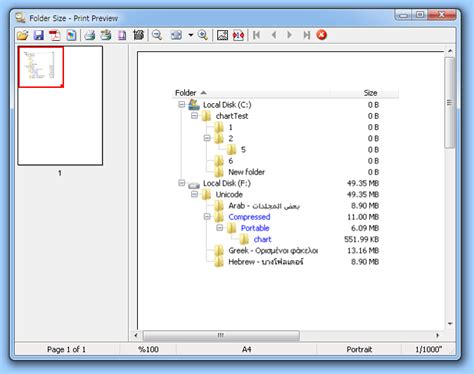Select the page 1 thumbnail
This screenshot has width=474, height=374.
coord(60,105)
